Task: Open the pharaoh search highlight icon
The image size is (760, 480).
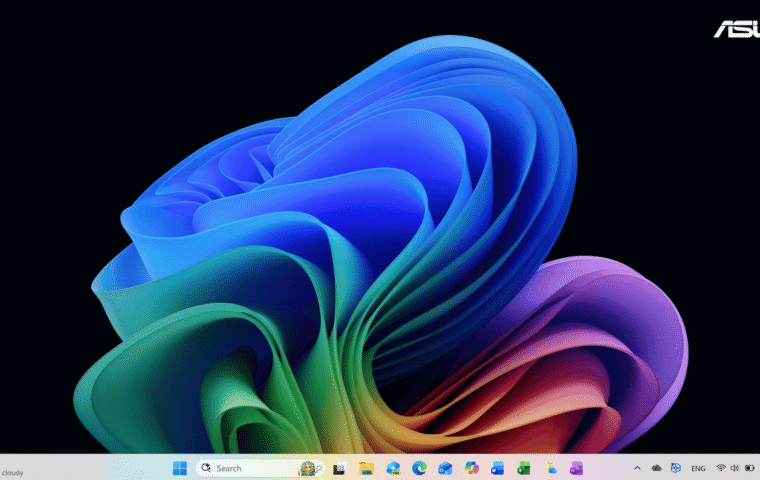Action: pos(309,468)
